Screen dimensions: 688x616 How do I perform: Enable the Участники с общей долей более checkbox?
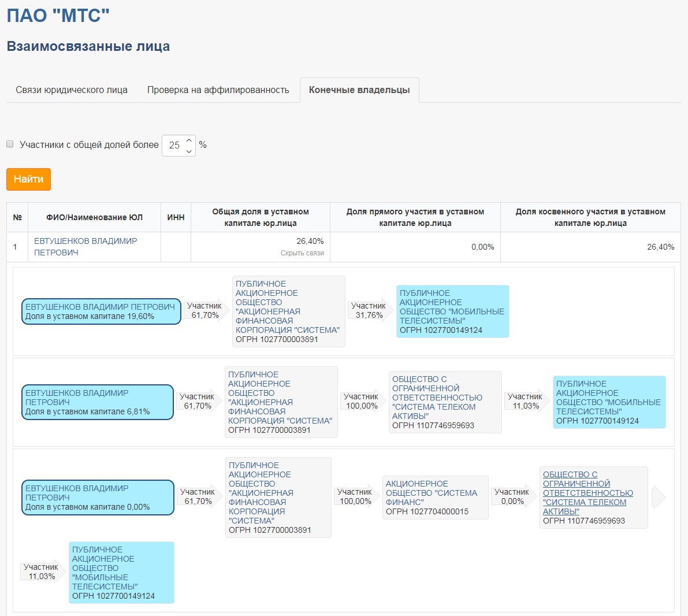click(x=10, y=144)
